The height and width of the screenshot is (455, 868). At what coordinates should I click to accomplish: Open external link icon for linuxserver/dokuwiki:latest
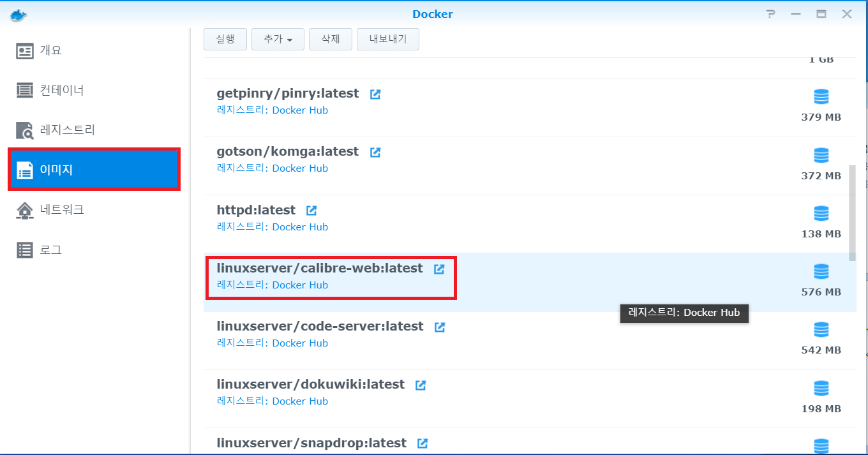tap(421, 385)
